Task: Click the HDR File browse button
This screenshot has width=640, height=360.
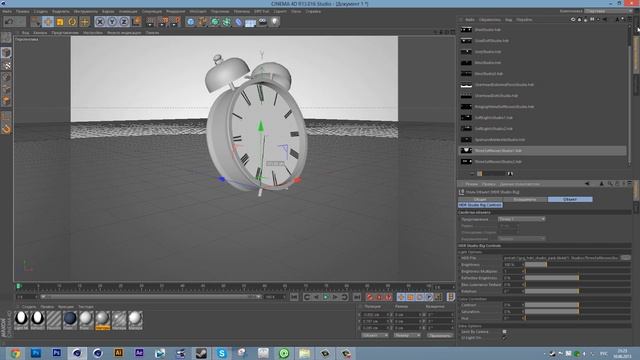Action: click(625, 258)
